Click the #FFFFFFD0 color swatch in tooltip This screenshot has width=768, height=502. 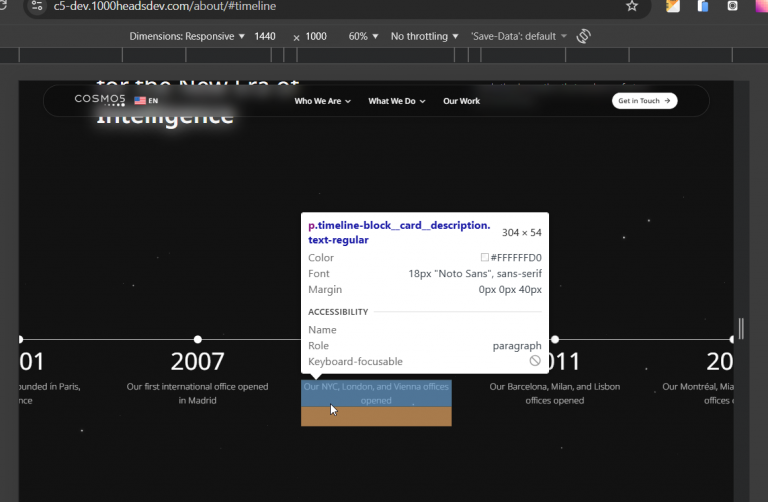484,257
